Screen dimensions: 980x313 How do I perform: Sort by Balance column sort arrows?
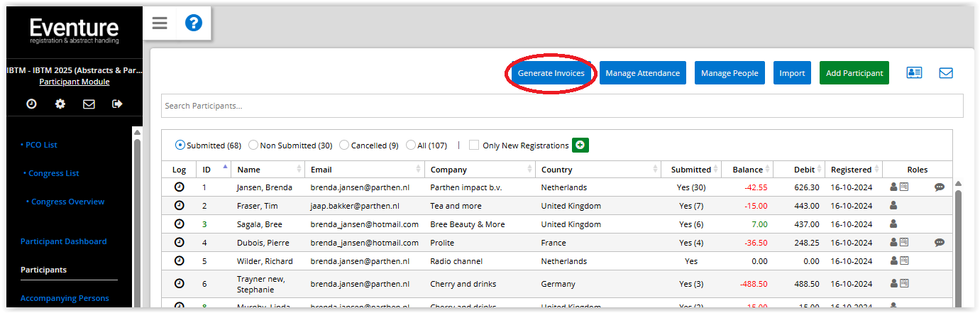tap(768, 170)
